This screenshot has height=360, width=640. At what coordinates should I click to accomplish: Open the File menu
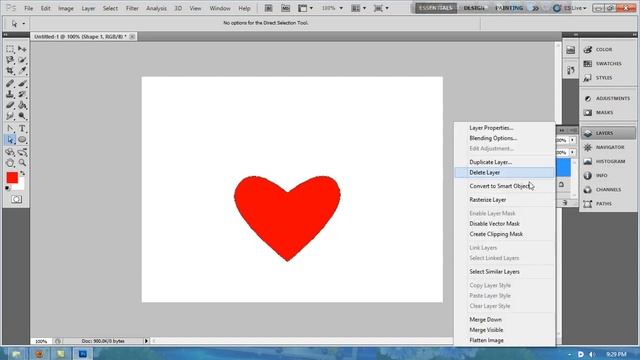(x=29, y=8)
